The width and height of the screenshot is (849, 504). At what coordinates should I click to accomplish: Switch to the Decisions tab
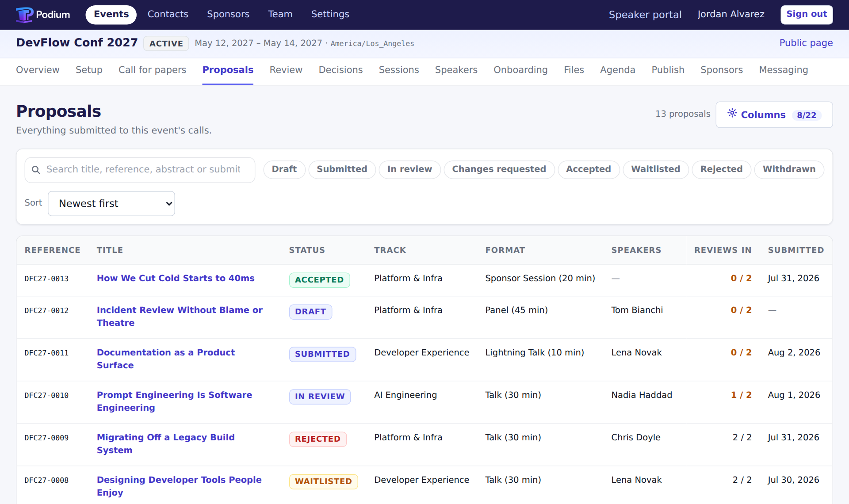340,70
